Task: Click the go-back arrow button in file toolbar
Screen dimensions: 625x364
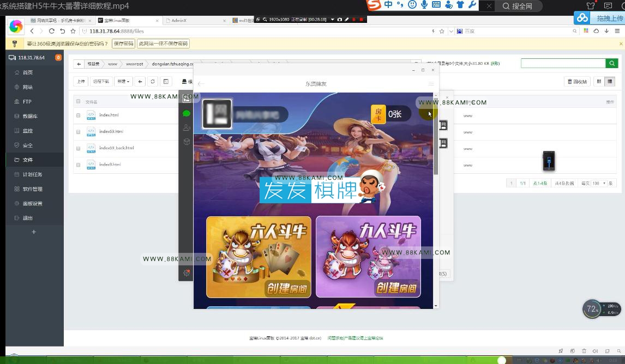Action: [140, 81]
